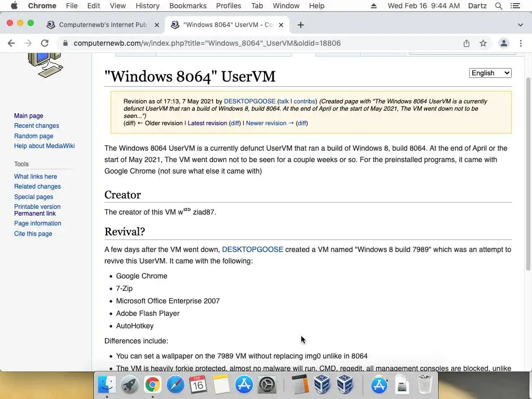Open the Chrome profile avatar
The height and width of the screenshot is (399, 532).
click(504, 43)
